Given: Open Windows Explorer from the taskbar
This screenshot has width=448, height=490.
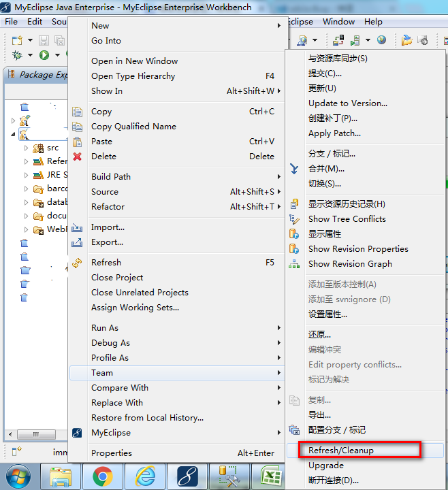Looking at the screenshot, I should click(61, 477).
